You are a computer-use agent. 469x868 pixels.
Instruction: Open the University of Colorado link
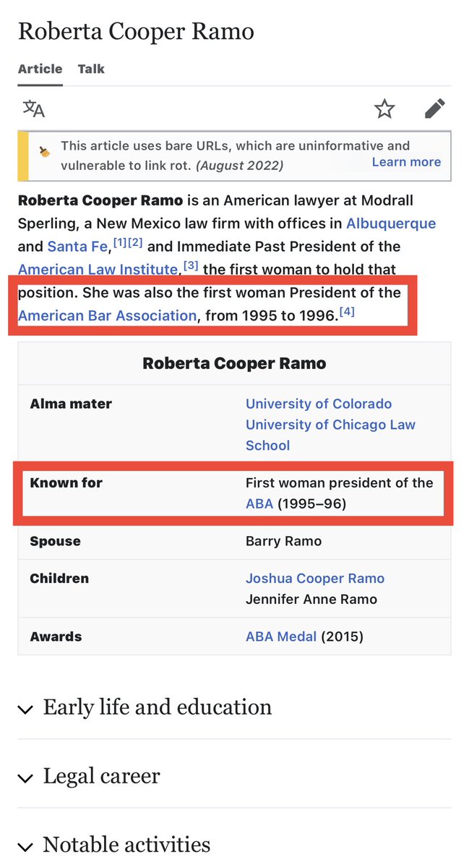tap(319, 404)
